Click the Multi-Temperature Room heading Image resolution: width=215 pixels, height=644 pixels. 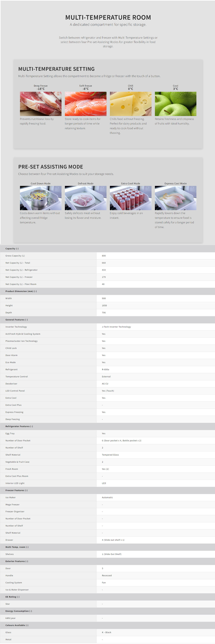pyautogui.click(x=108, y=17)
